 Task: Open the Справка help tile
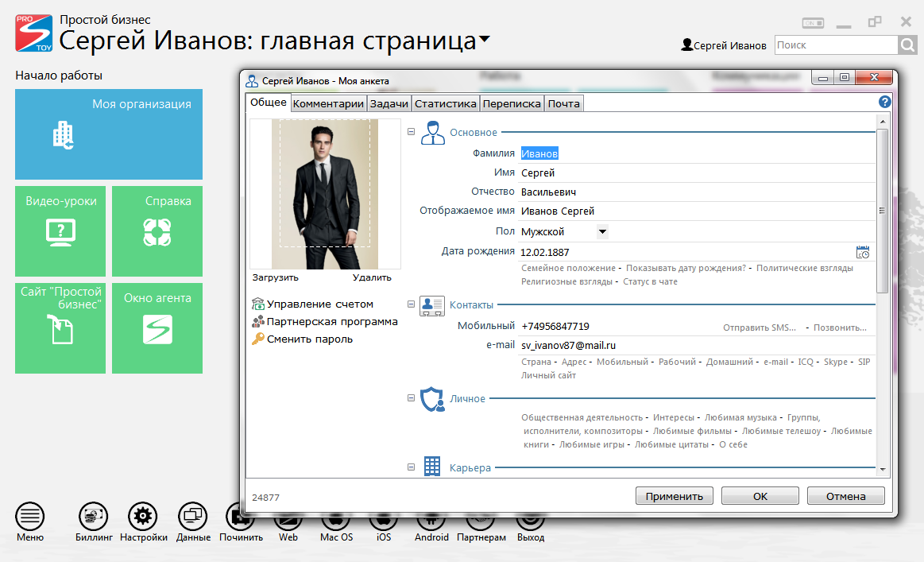[x=157, y=231]
